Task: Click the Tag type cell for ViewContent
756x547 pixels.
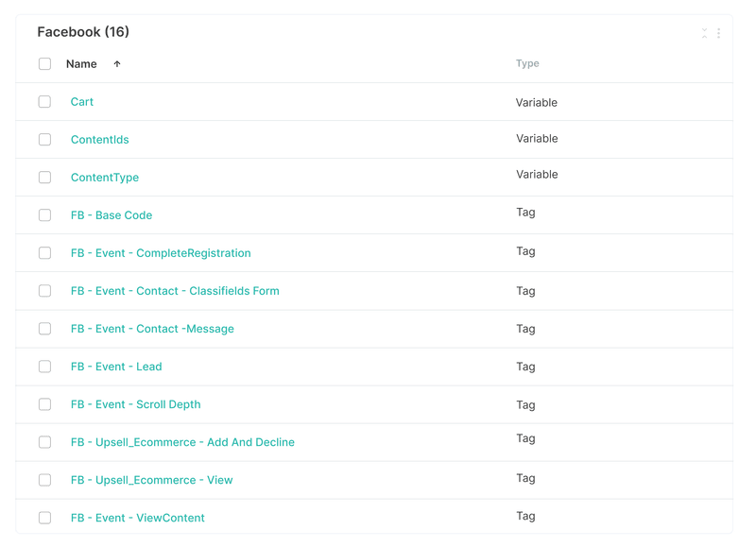Action: pyautogui.click(x=526, y=516)
